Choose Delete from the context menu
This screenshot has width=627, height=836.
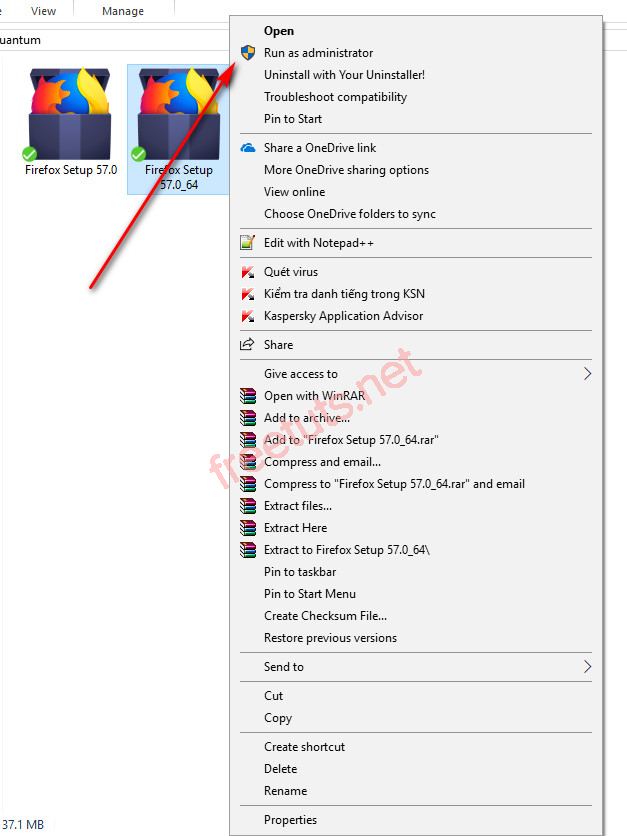[x=416, y=769]
